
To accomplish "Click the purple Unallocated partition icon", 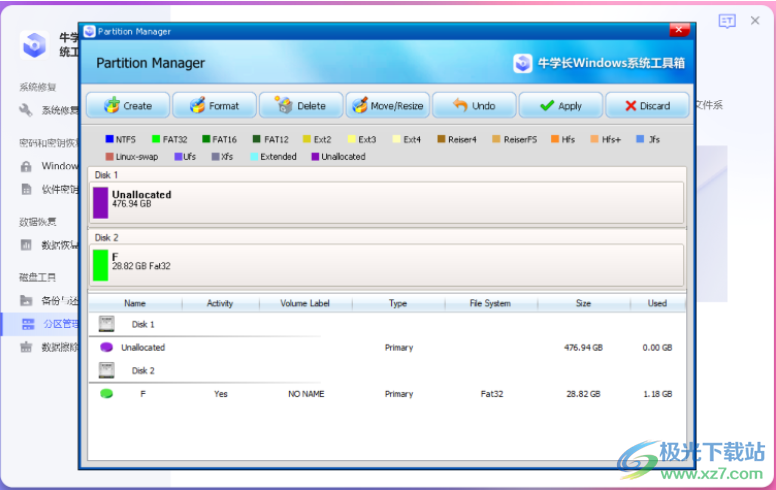I will pos(106,347).
